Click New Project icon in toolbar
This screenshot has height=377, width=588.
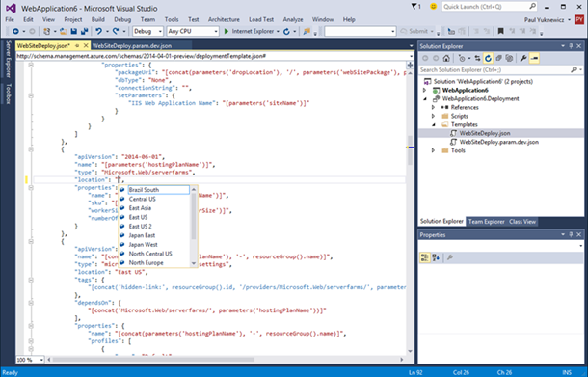(x=46, y=32)
